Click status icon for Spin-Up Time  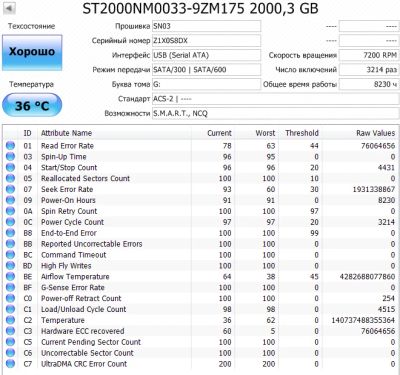tap(11, 157)
